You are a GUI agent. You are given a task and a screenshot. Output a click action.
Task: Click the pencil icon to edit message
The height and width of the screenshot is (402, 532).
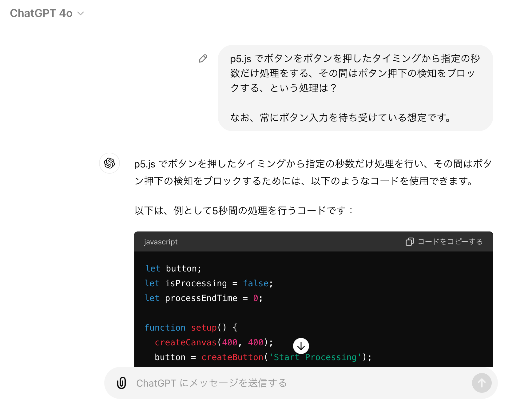pyautogui.click(x=203, y=58)
